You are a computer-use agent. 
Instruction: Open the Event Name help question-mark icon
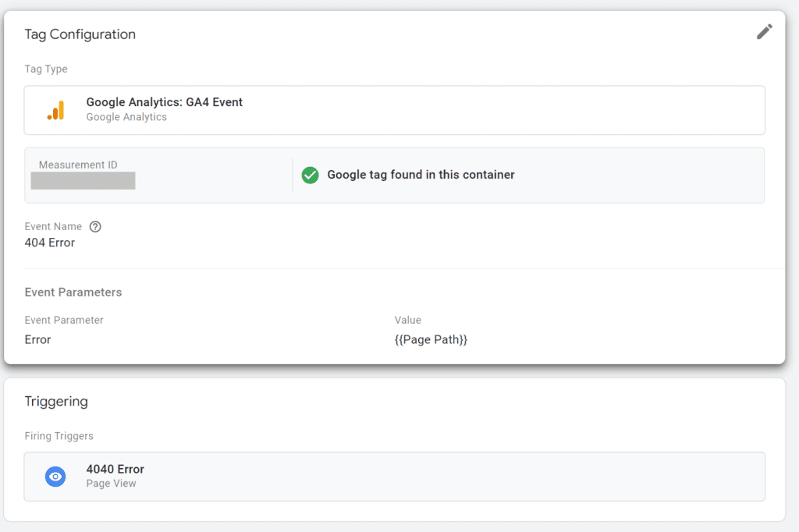pos(95,227)
